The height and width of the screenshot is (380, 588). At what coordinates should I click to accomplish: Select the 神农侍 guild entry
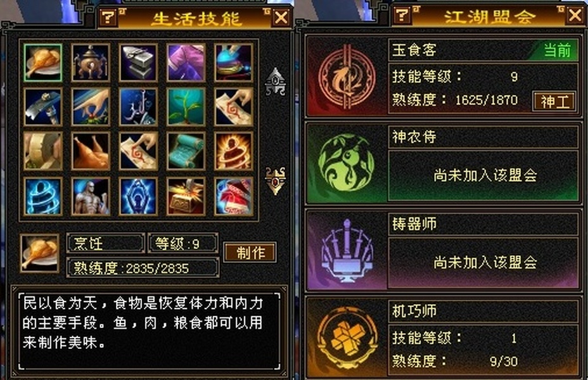(443, 163)
